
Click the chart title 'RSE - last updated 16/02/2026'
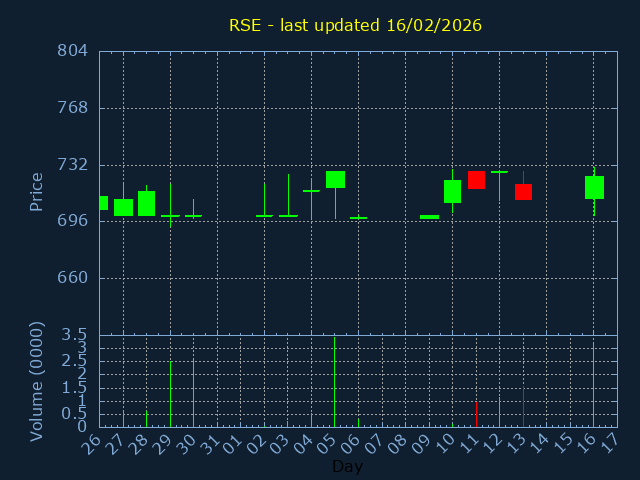(x=355, y=25)
